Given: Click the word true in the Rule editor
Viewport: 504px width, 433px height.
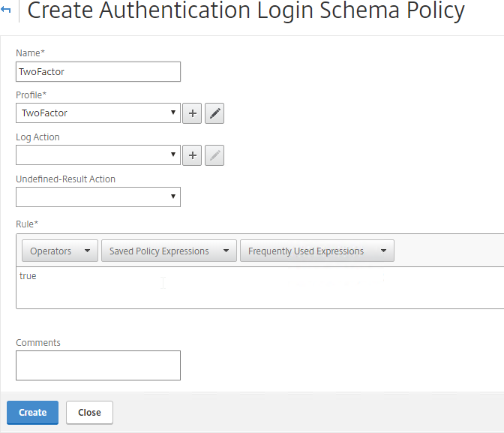Looking at the screenshot, I should (28, 276).
